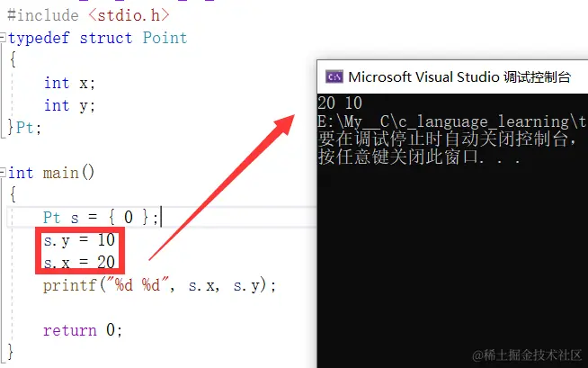This screenshot has height=368, width=588.
Task: Place cursor in 'Pt s = { 0 };' line
Action: pos(101,218)
